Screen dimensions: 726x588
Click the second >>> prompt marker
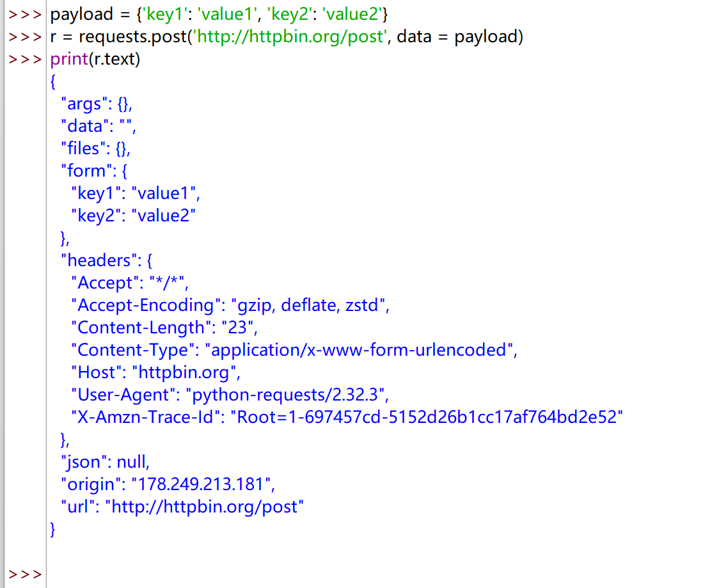25,37
